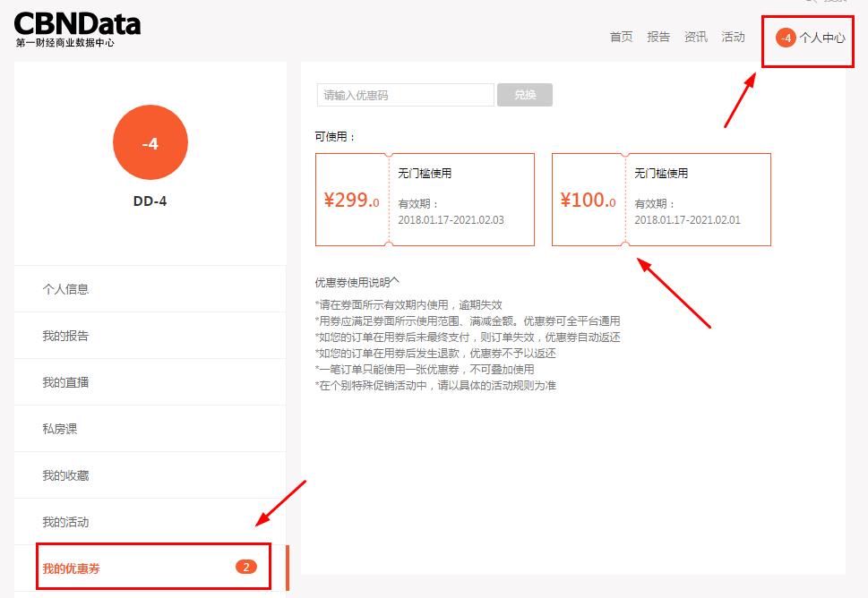
Task: Click the DD-4 avatar circle
Action: pos(150,142)
